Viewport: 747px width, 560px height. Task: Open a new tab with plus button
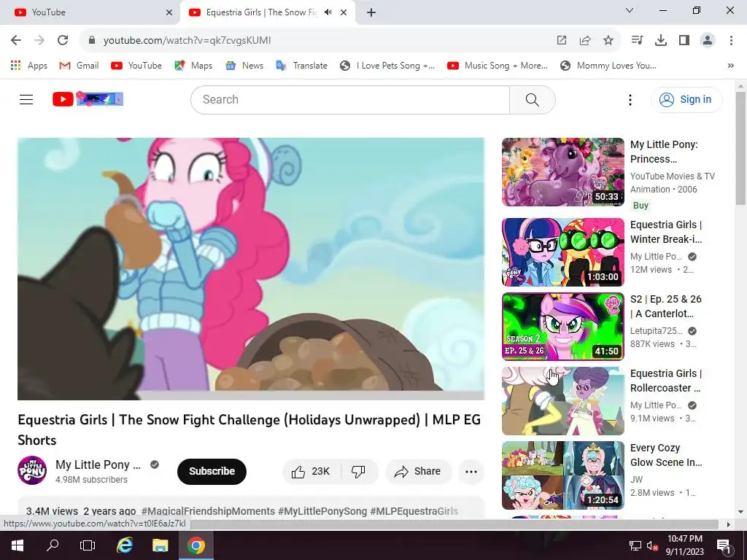371,12
